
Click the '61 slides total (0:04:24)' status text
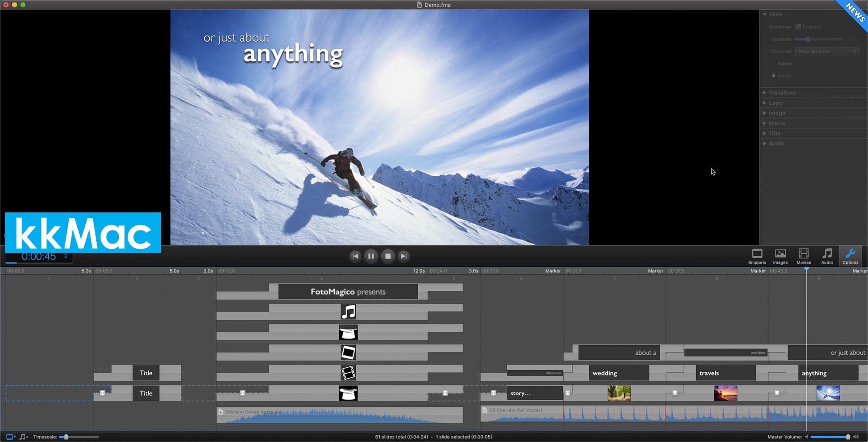pyautogui.click(x=401, y=437)
